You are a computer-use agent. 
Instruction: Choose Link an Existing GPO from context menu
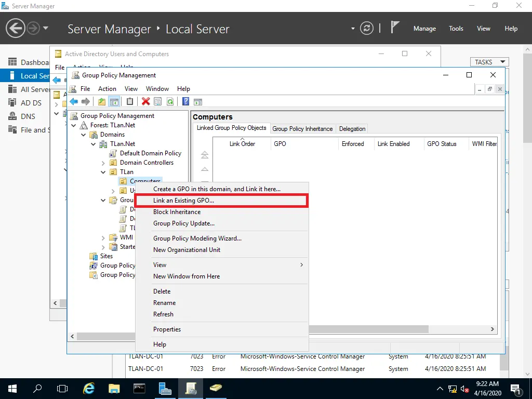222,201
